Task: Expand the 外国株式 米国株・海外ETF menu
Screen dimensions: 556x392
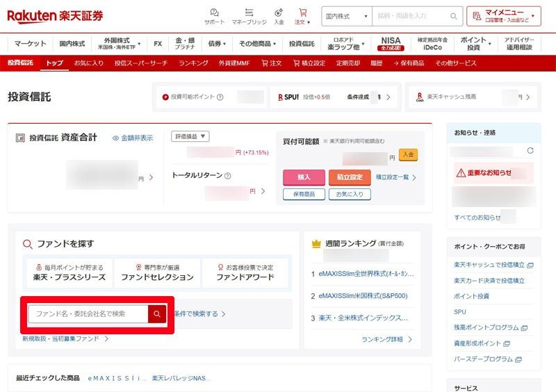Action: 119,44
